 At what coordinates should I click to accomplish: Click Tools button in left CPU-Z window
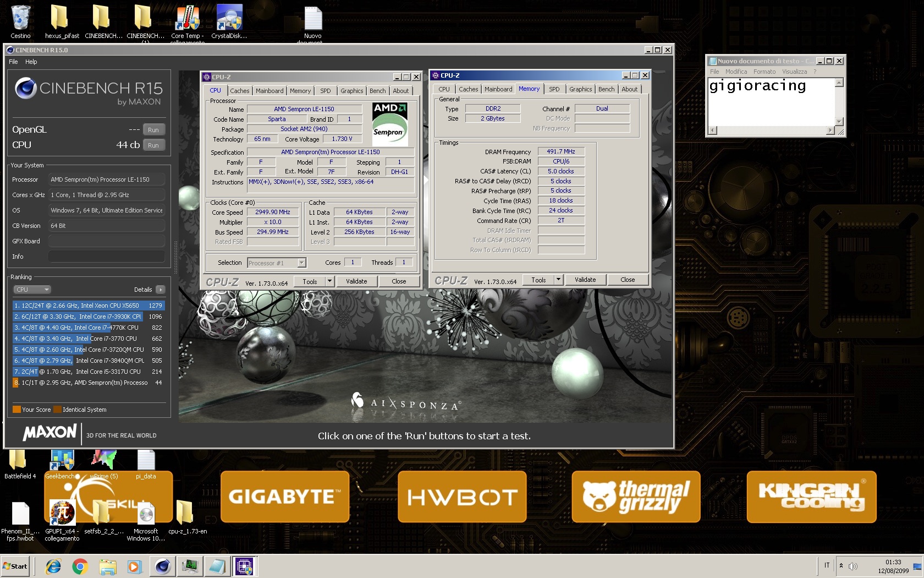(310, 281)
